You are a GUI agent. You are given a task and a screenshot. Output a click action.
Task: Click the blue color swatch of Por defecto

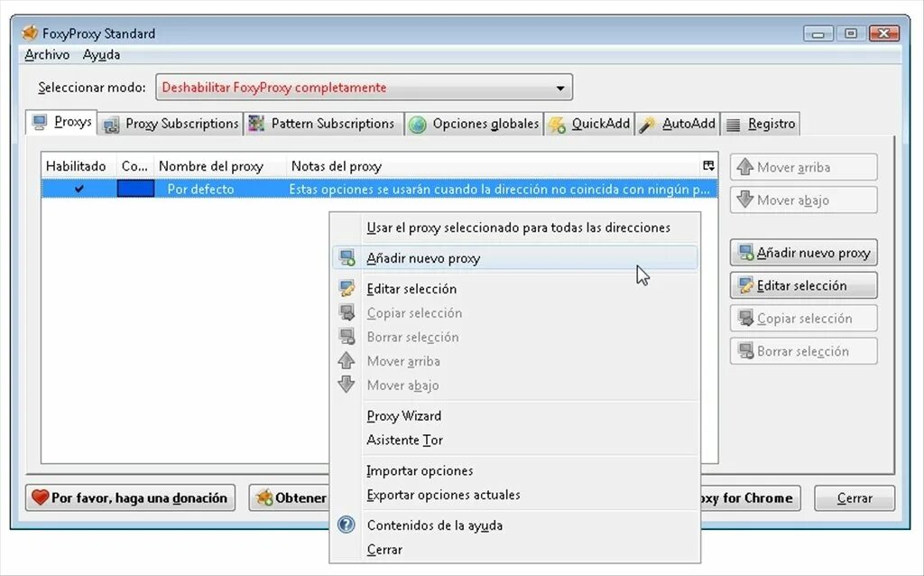point(135,189)
